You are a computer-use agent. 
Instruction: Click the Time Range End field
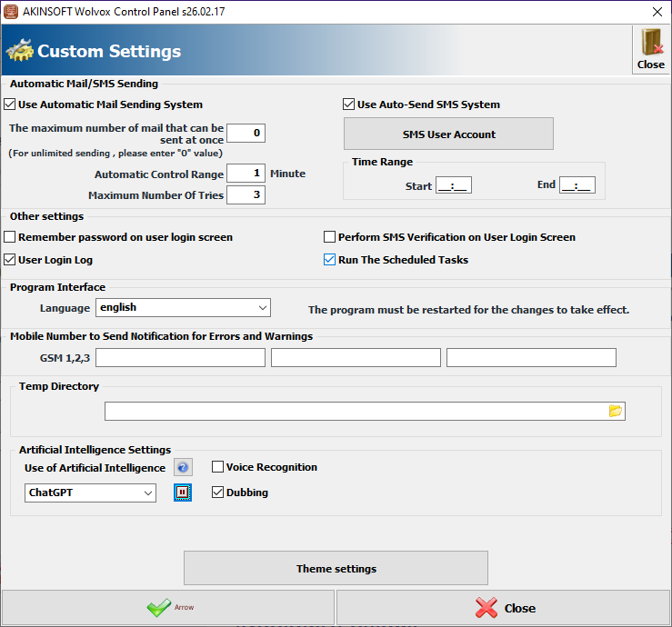(x=577, y=185)
